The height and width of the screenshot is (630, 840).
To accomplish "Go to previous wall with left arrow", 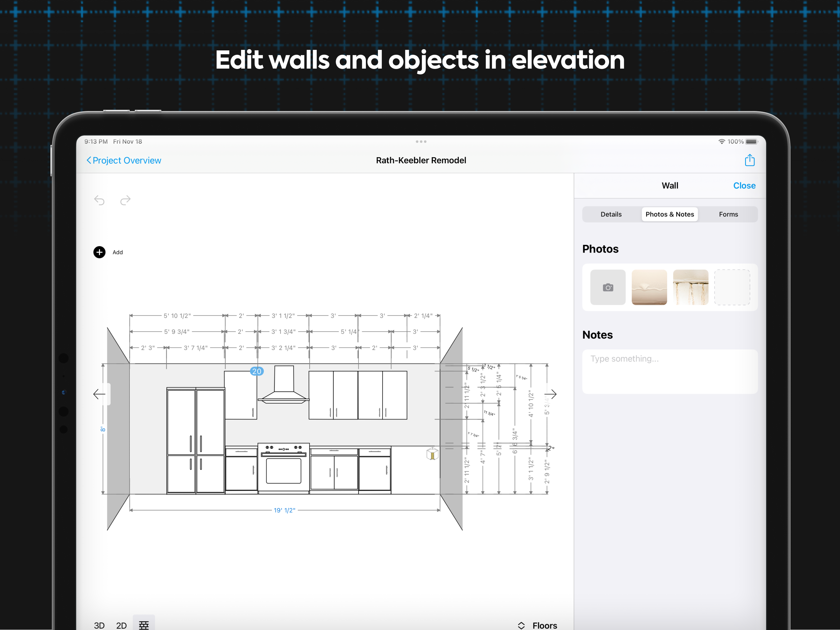I will click(100, 394).
